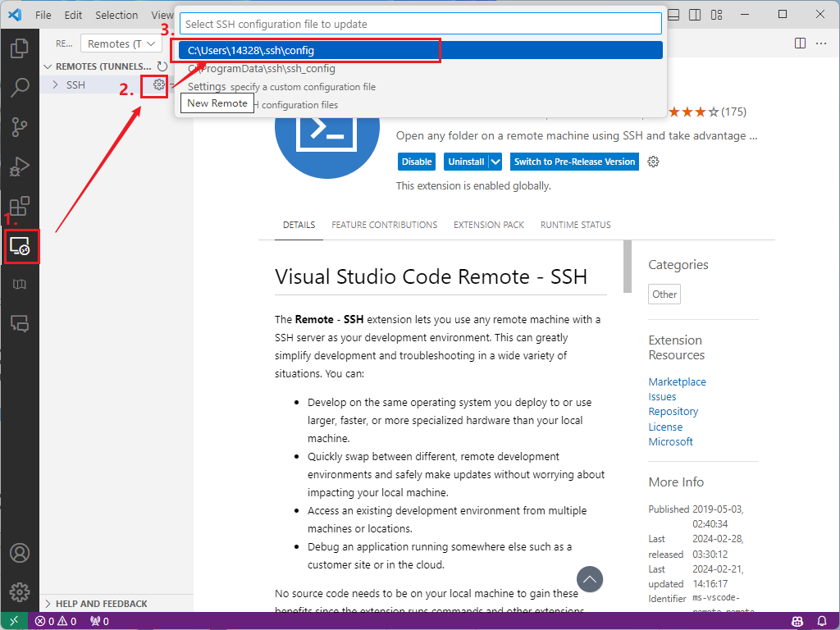Image resolution: width=840 pixels, height=630 pixels.
Task: Open the Remote Explorer monitor icon
Action: (20, 246)
